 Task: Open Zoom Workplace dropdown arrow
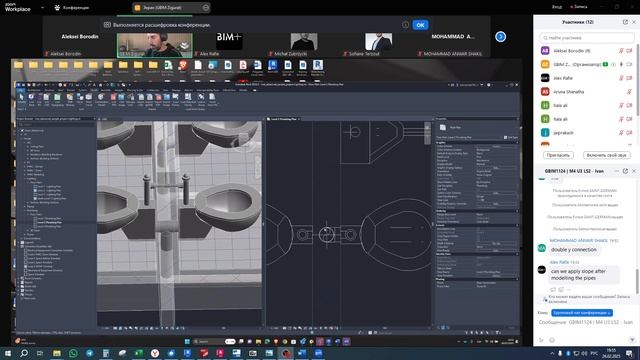click(42, 7)
